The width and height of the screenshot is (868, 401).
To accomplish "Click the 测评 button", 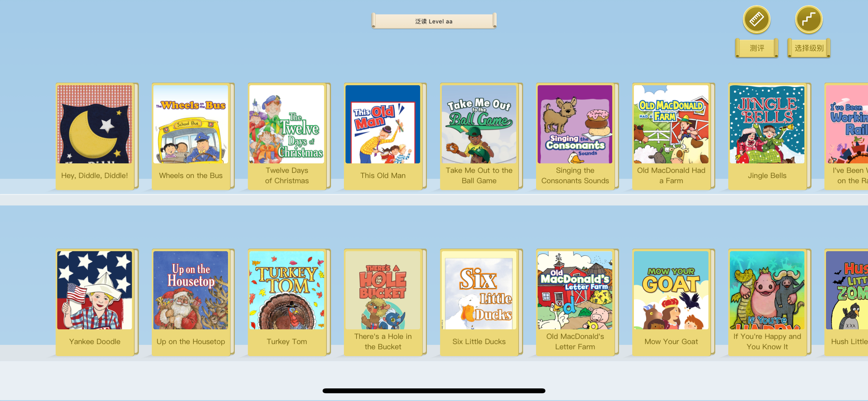I will tap(757, 48).
